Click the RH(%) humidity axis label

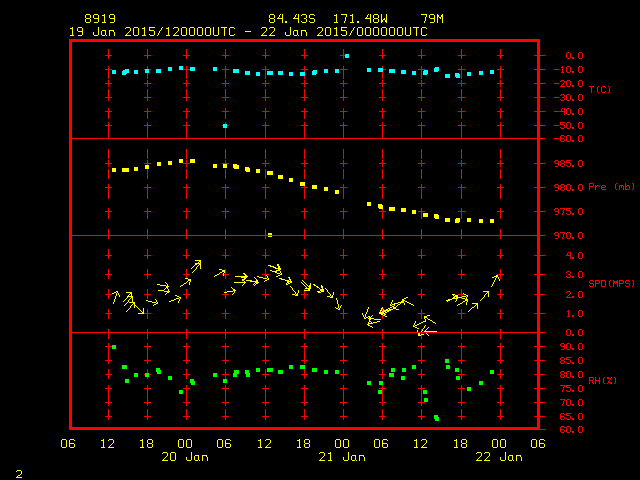(x=602, y=380)
